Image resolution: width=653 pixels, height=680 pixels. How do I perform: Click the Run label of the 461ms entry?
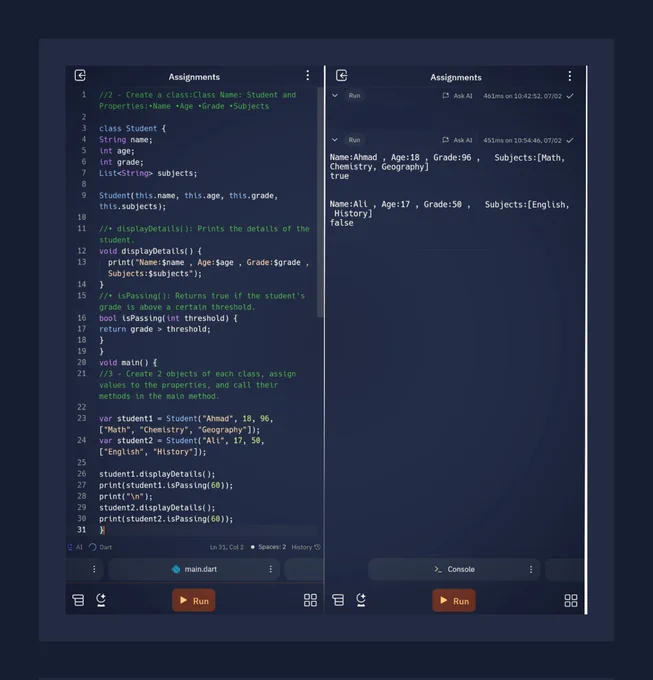click(354, 95)
